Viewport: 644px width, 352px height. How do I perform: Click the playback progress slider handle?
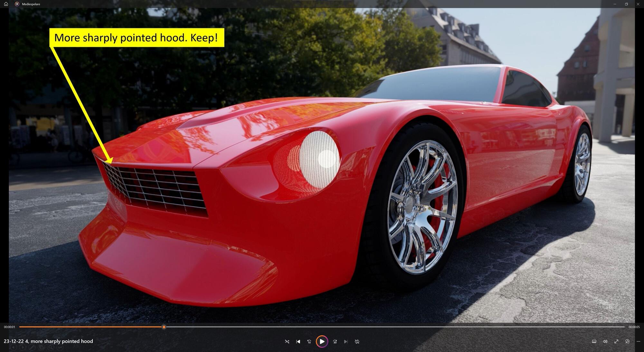tap(164, 327)
